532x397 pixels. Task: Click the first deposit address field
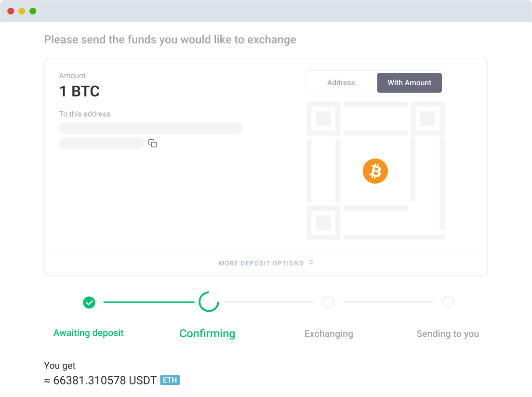coord(151,128)
